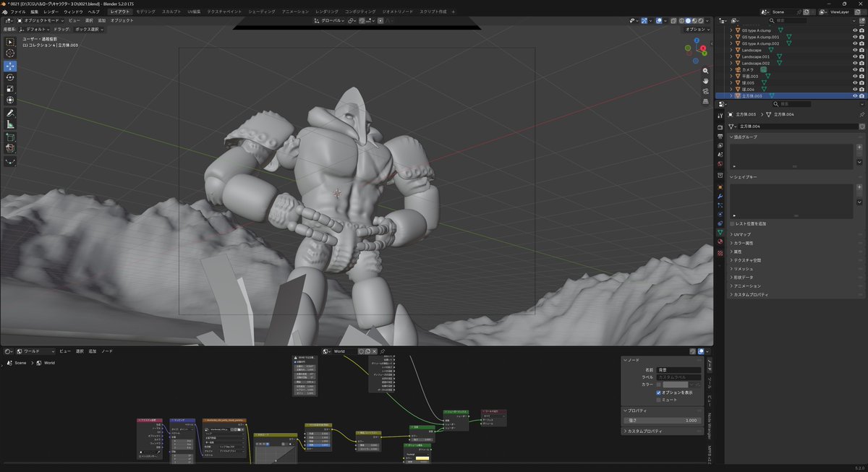Open the Material properties tab
Screen dimensions: 868x472
pyautogui.click(x=720, y=243)
